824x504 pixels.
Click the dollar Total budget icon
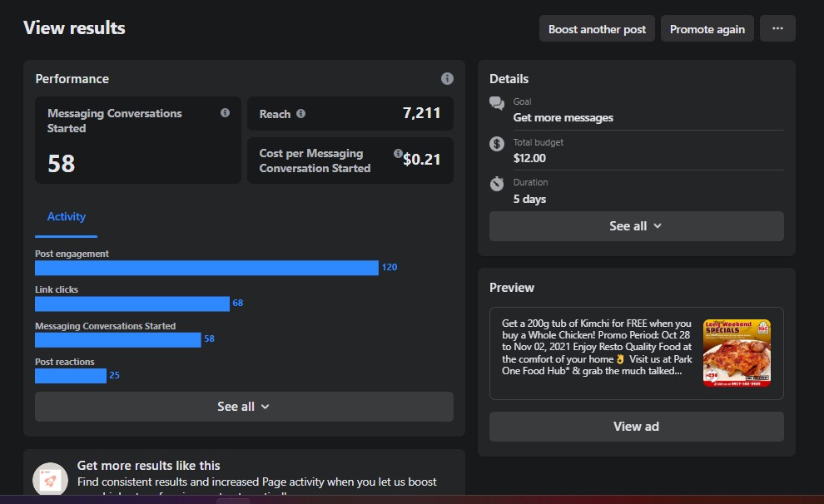pyautogui.click(x=497, y=144)
